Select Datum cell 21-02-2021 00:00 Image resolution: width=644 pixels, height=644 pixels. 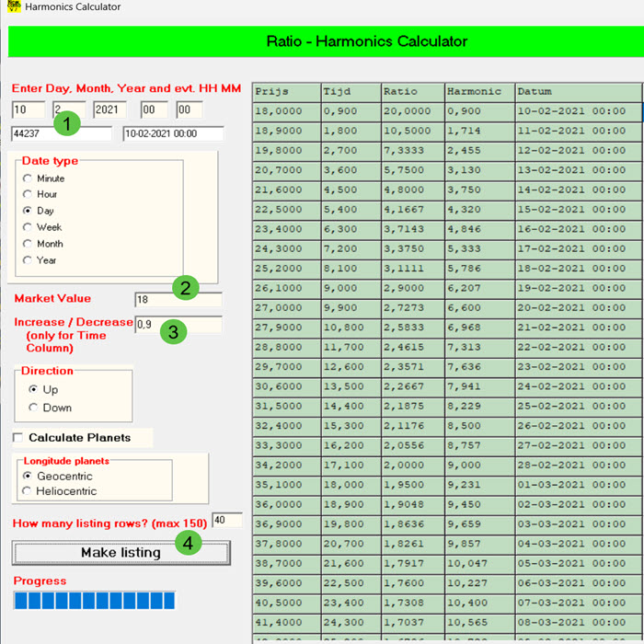(579, 328)
